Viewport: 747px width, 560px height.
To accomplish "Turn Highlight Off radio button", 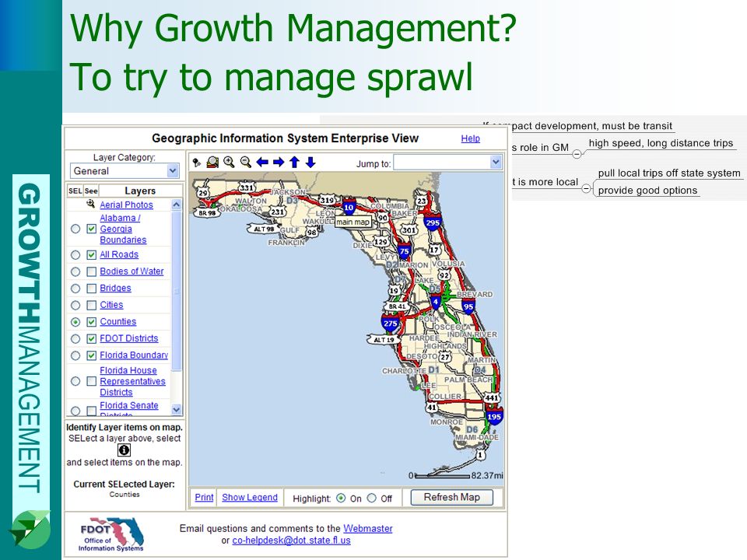I will click(372, 498).
